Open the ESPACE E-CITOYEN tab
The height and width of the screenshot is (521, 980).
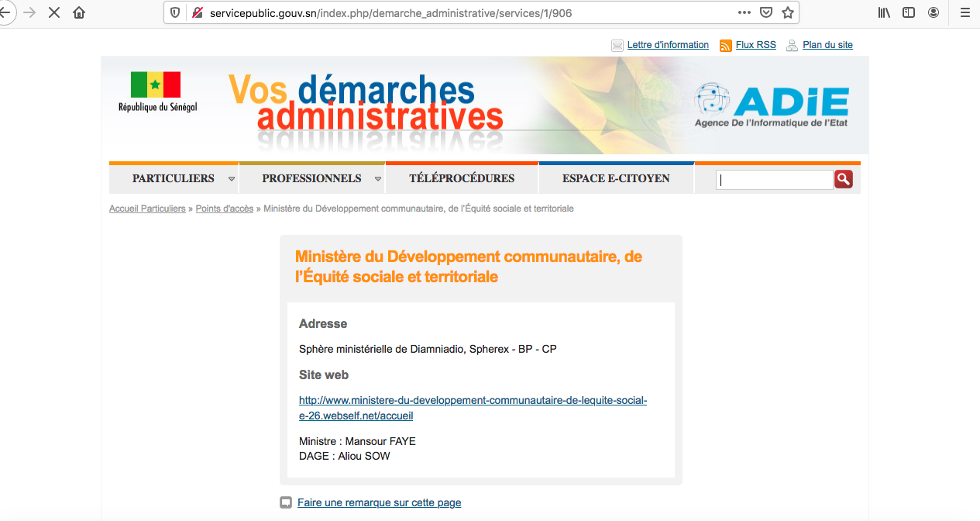(x=616, y=178)
